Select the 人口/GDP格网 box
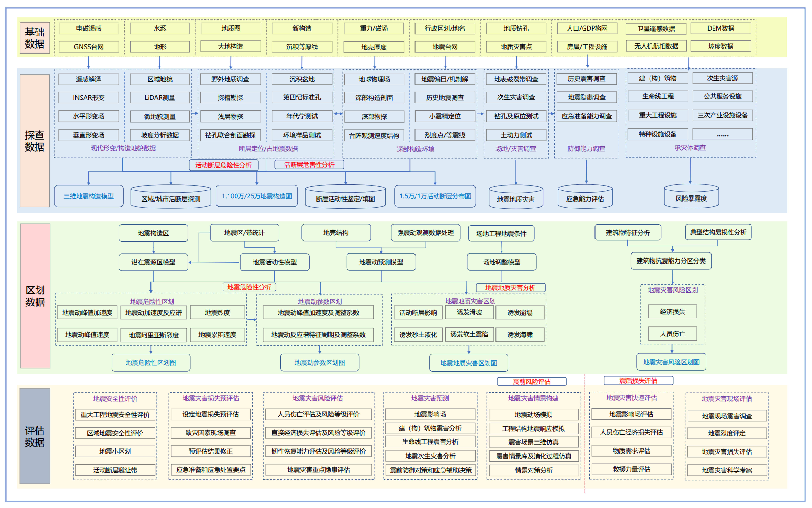Image resolution: width=812 pixels, height=508 pixels. click(x=587, y=28)
